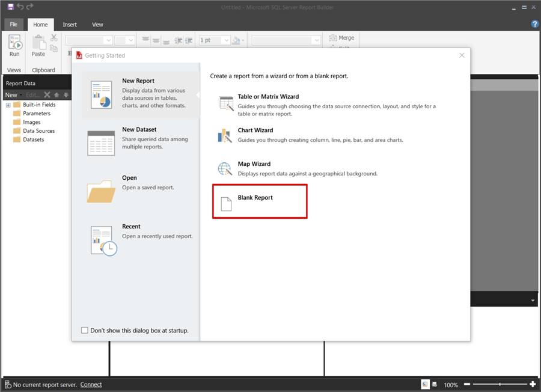Click the design view icon in status bar
Screen dimensions: 541x392
coord(425,384)
